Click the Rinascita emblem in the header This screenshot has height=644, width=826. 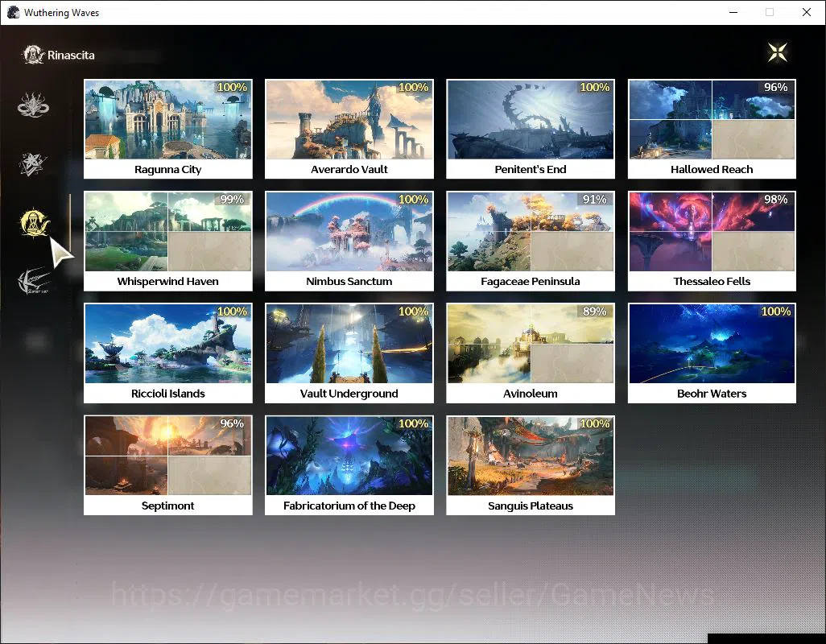[x=33, y=55]
